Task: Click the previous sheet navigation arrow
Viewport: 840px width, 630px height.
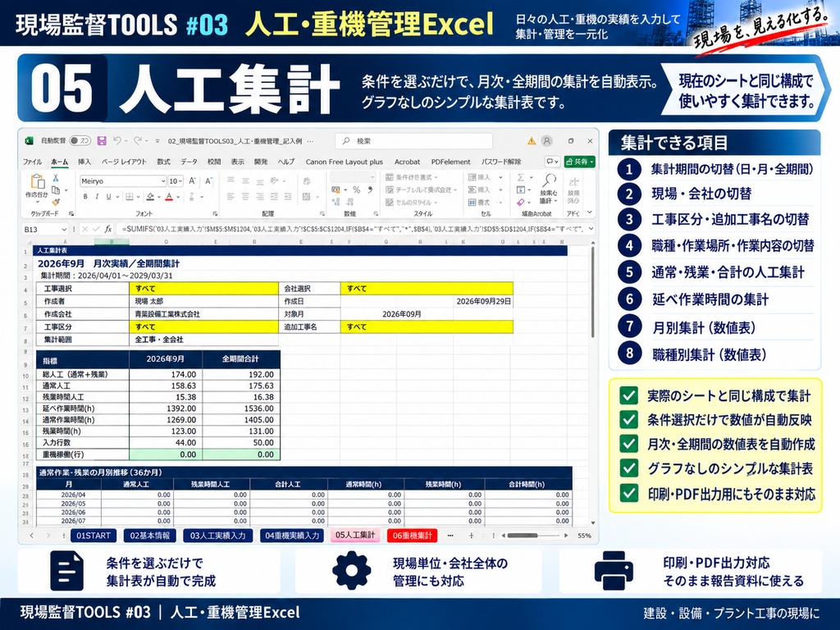Action: 32,535
